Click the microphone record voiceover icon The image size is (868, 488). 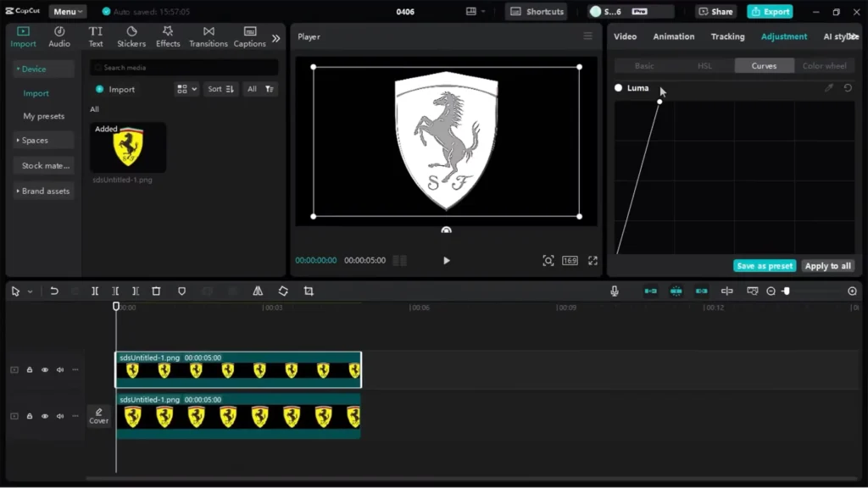[x=615, y=291]
